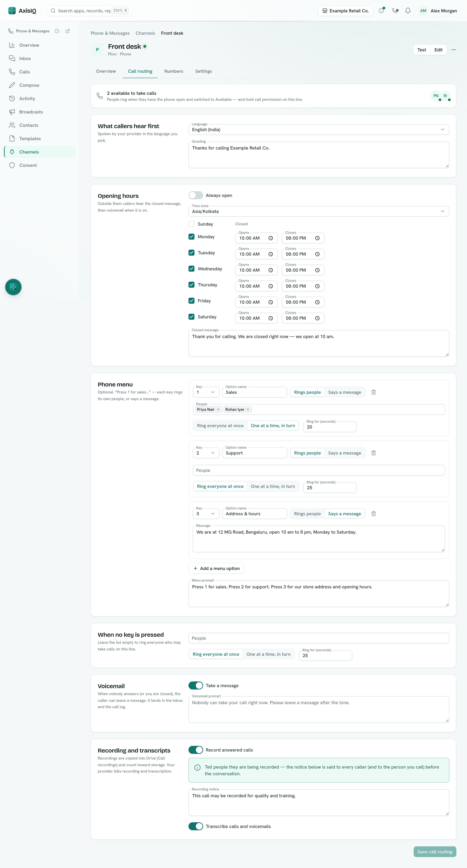Image resolution: width=467 pixels, height=868 pixels.
Task: Open the Support People selector
Action: point(319,470)
